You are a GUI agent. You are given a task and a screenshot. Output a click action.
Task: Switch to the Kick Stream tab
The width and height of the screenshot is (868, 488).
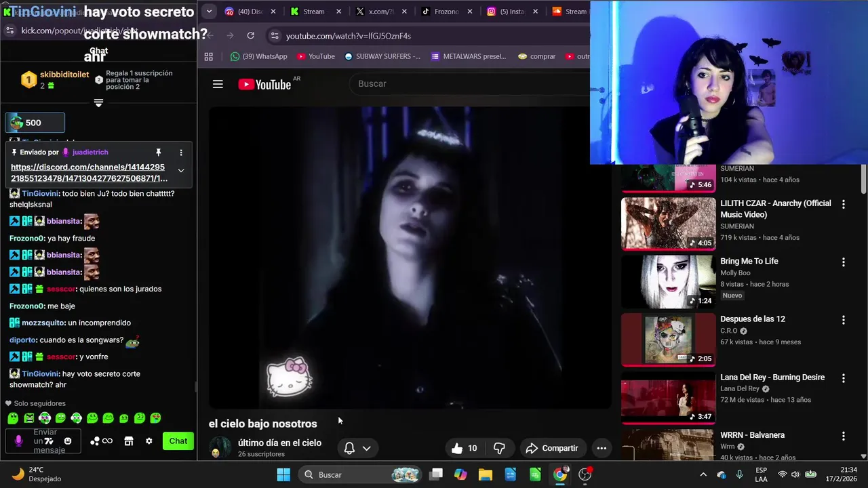click(x=314, y=12)
